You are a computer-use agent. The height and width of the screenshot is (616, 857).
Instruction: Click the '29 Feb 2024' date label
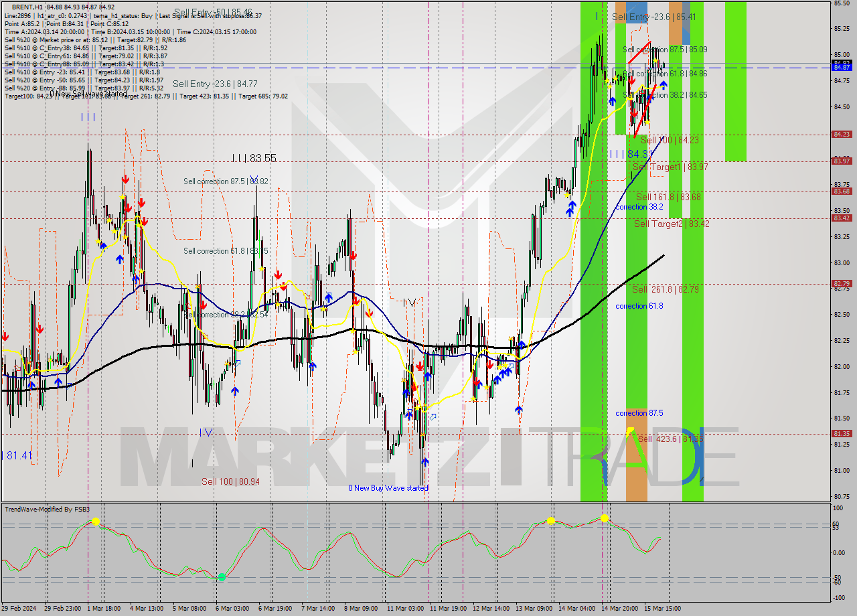tap(18, 608)
